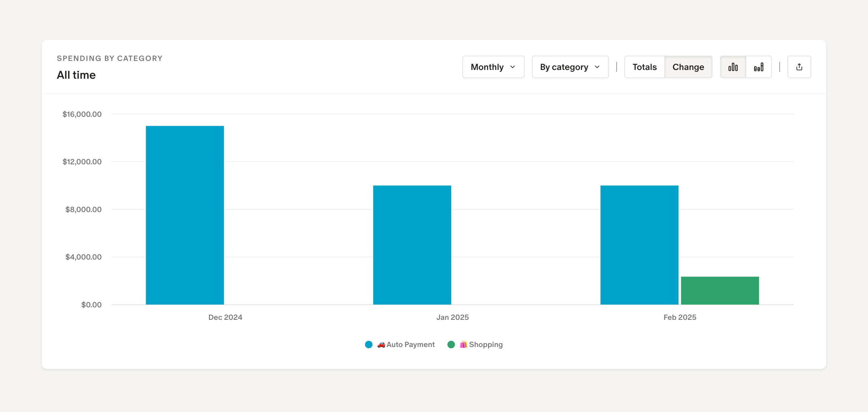This screenshot has width=868, height=412.
Task: Click the Feb 2025 Shopping bar
Action: click(720, 290)
